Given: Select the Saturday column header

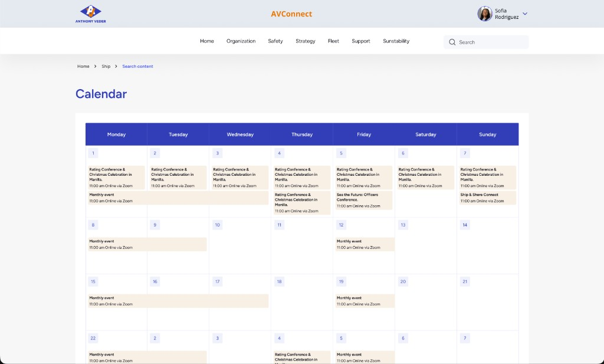Looking at the screenshot, I should (x=426, y=135).
